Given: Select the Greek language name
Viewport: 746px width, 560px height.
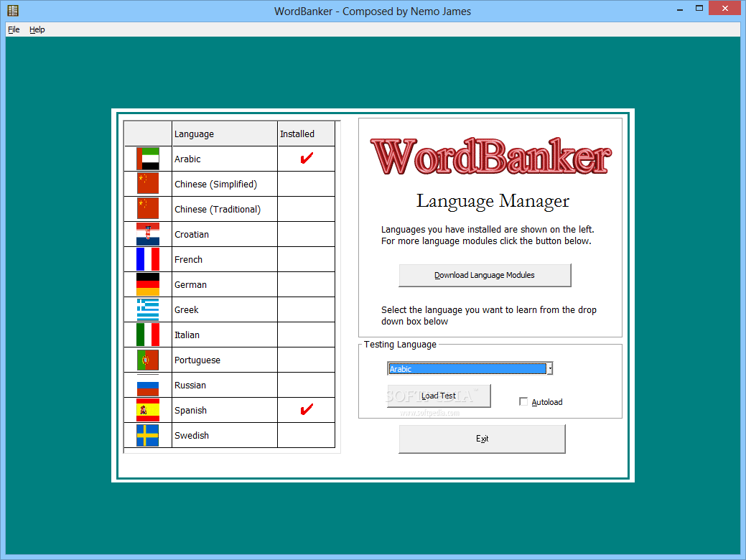Looking at the screenshot, I should [x=187, y=310].
